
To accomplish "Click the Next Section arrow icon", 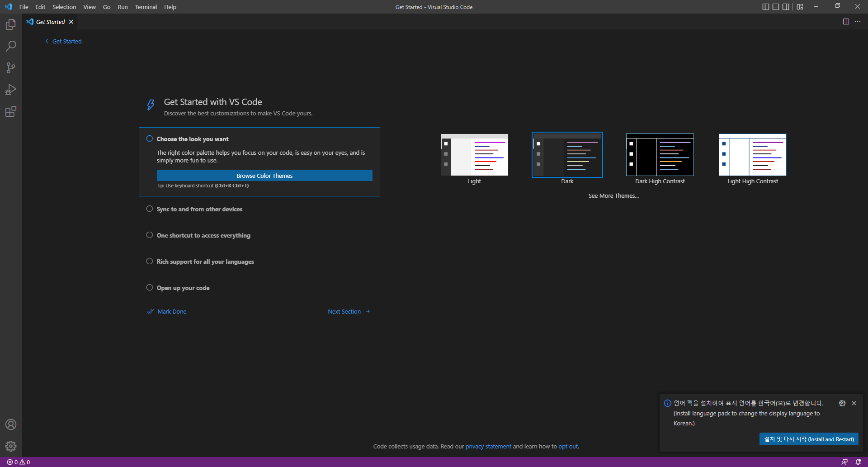I will click(368, 311).
